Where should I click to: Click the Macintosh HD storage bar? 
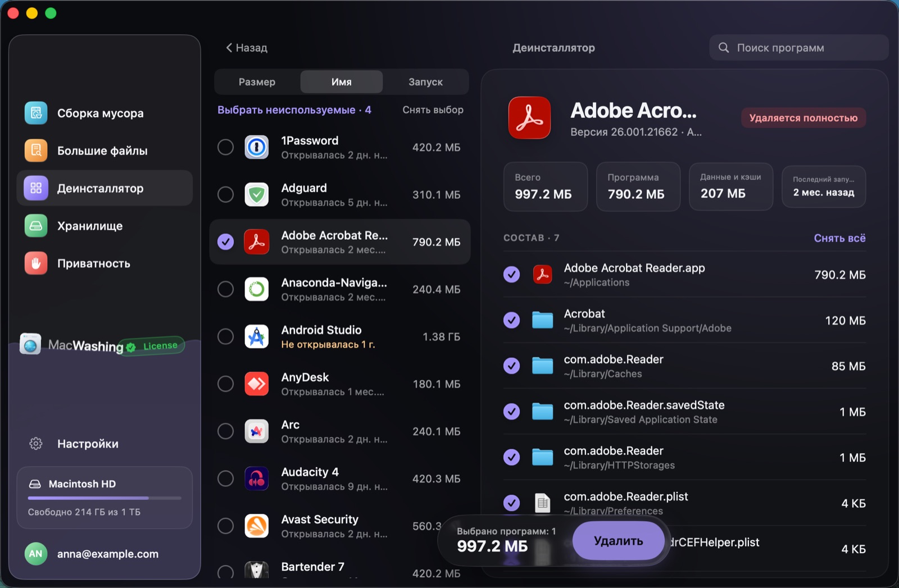click(x=105, y=498)
